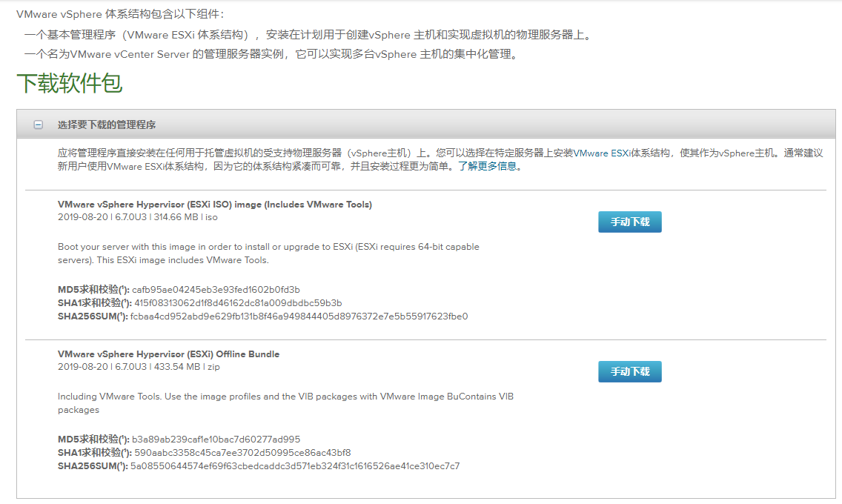Download the ESXi ISO image manually
Viewport: 842px width, 504px height.
point(629,222)
